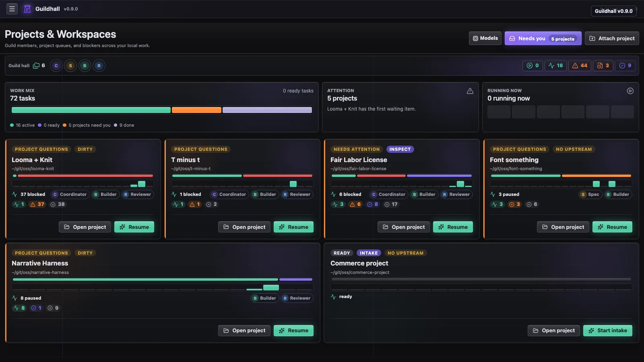Resume the T minus t project
This screenshot has height=362, width=644.
coord(293,227)
